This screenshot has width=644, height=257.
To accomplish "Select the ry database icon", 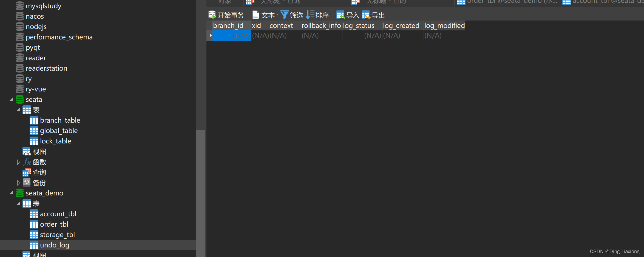I will click(x=20, y=79).
